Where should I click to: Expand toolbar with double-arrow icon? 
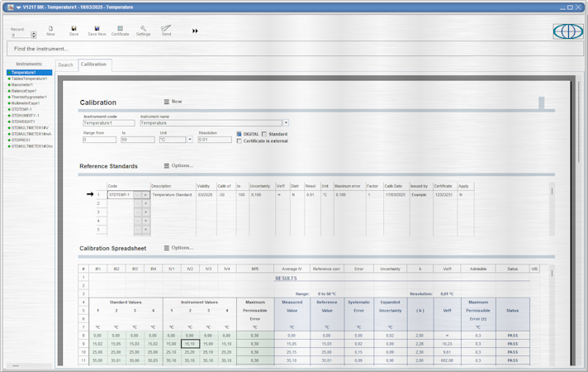pos(195,31)
